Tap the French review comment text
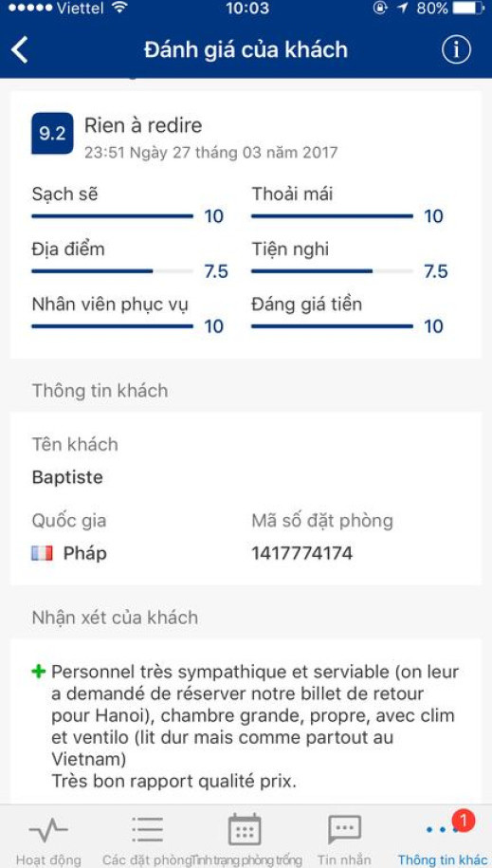The width and height of the screenshot is (492, 868). (x=255, y=727)
